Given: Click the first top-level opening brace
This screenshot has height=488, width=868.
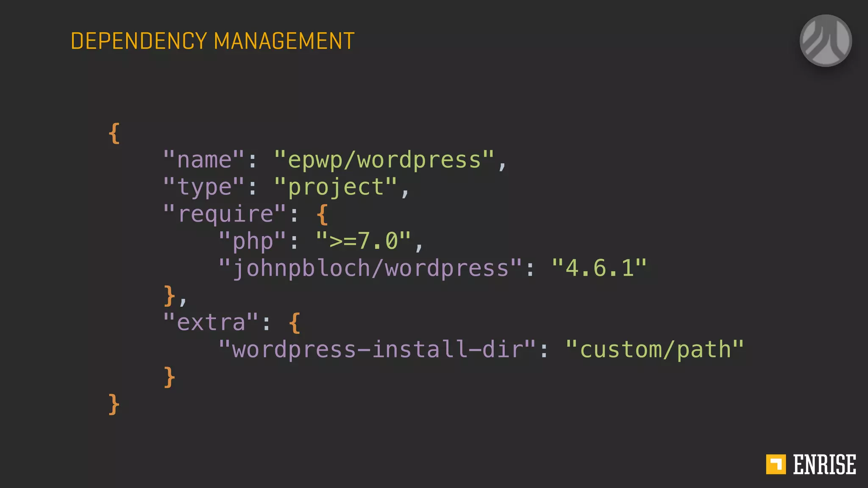Looking at the screenshot, I should pyautogui.click(x=114, y=133).
